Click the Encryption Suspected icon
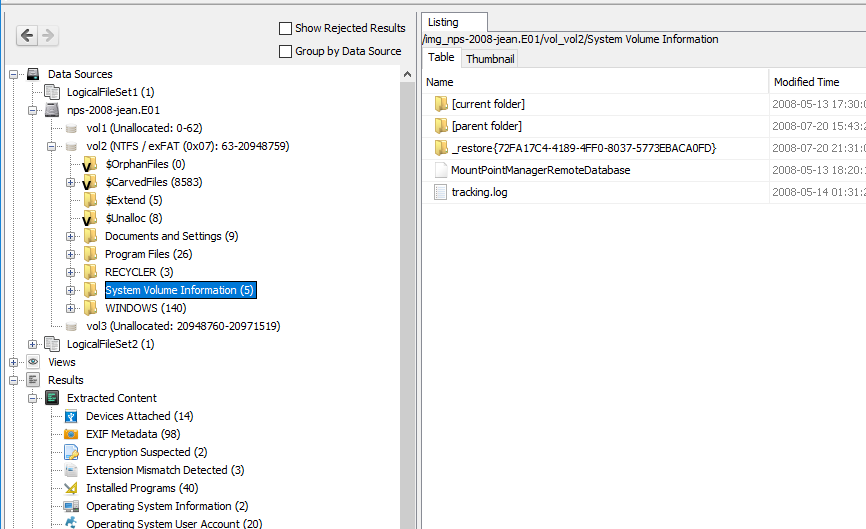This screenshot has width=866, height=529. pyautogui.click(x=71, y=452)
